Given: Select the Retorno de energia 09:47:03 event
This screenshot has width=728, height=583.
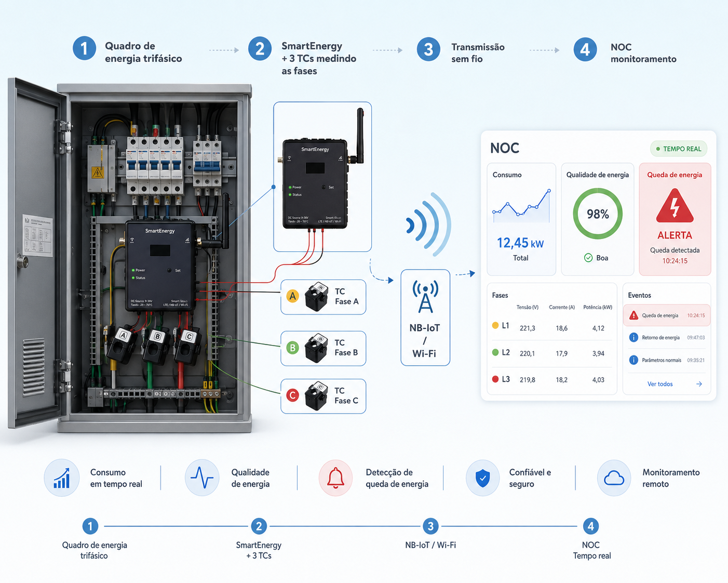Looking at the screenshot, I should (x=667, y=338).
